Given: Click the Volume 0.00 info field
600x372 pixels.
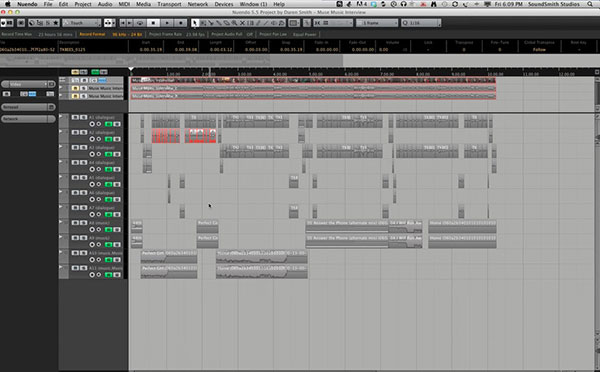Looking at the screenshot, I should point(383,50).
